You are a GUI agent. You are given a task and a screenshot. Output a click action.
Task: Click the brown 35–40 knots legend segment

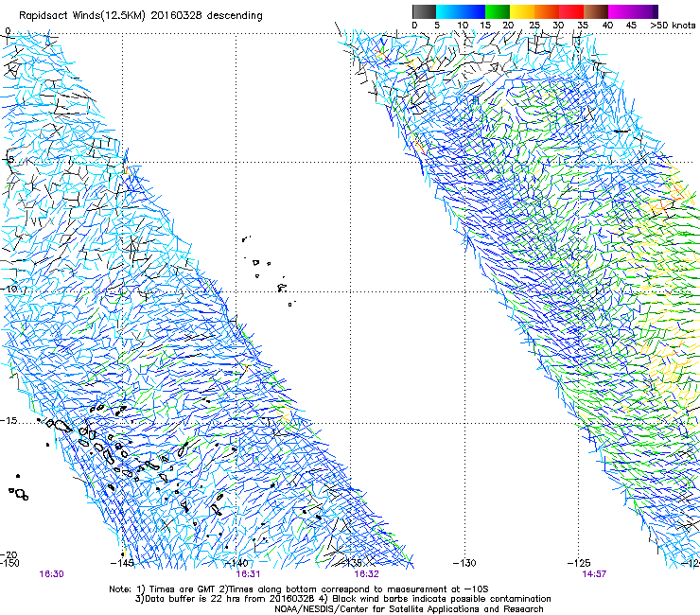[596, 11]
